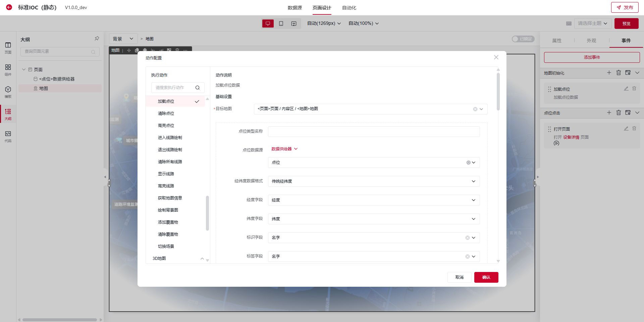Edit the 加载点位 action with the pencil icon
644x322 pixels.
pyautogui.click(x=625, y=89)
